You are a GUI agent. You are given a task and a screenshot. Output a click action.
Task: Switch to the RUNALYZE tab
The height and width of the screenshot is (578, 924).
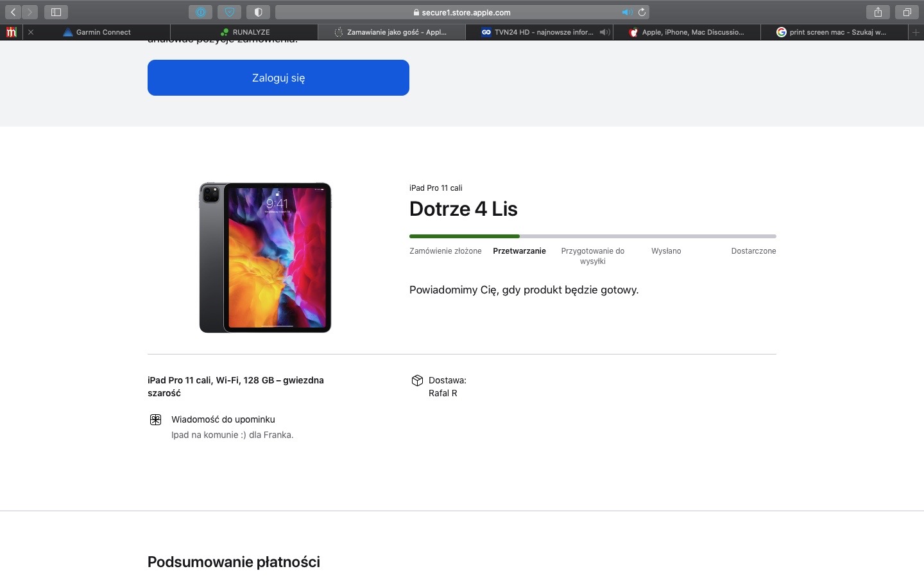coord(244,32)
